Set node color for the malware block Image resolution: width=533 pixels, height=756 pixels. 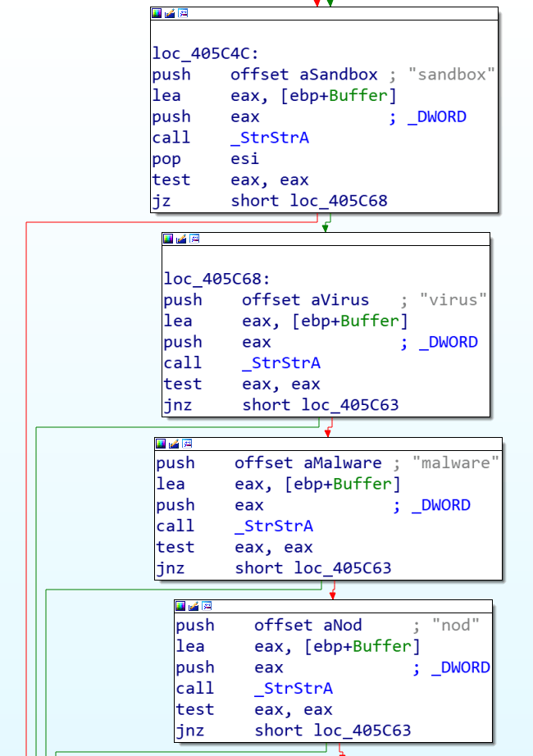pos(161,443)
